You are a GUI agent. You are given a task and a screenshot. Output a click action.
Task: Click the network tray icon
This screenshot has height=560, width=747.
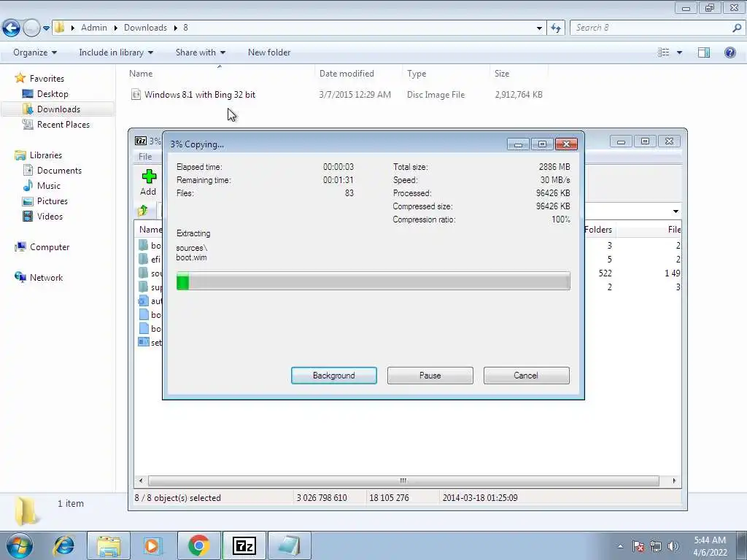click(656, 546)
